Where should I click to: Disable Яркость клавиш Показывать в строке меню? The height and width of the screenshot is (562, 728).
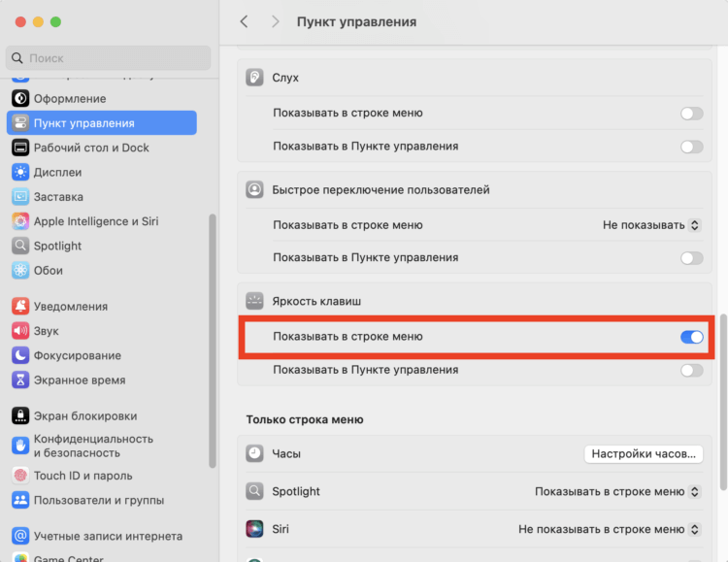(x=692, y=337)
